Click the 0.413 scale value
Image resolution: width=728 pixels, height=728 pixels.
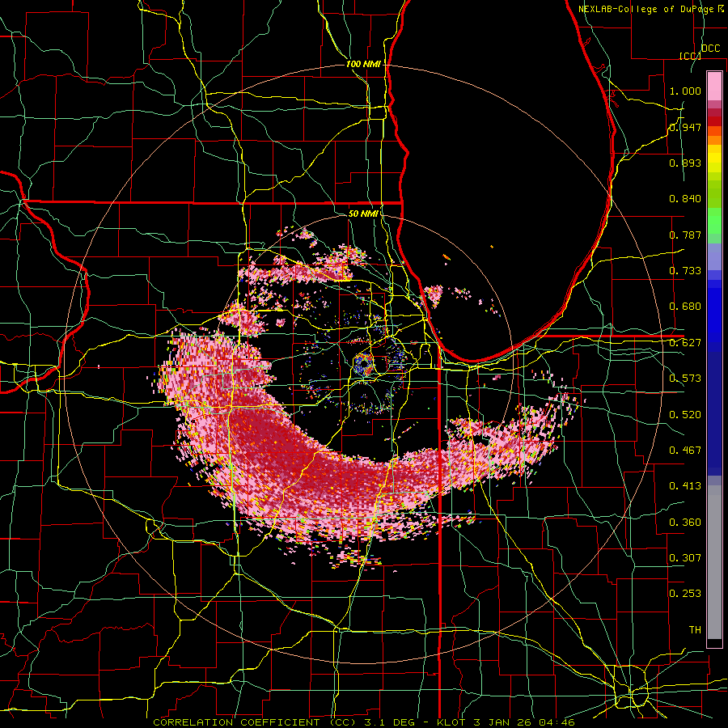[685, 486]
